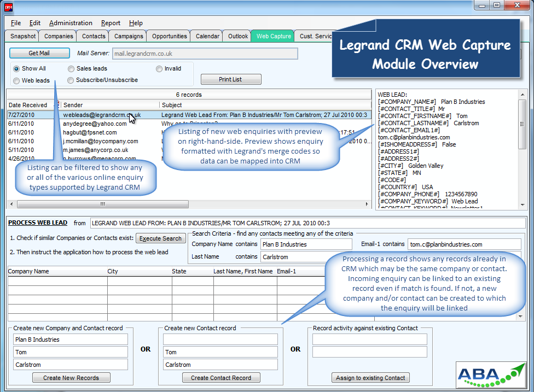The image size is (534, 392).
Task: Click the empty first field under Create new Contact record
Action: tap(220, 340)
